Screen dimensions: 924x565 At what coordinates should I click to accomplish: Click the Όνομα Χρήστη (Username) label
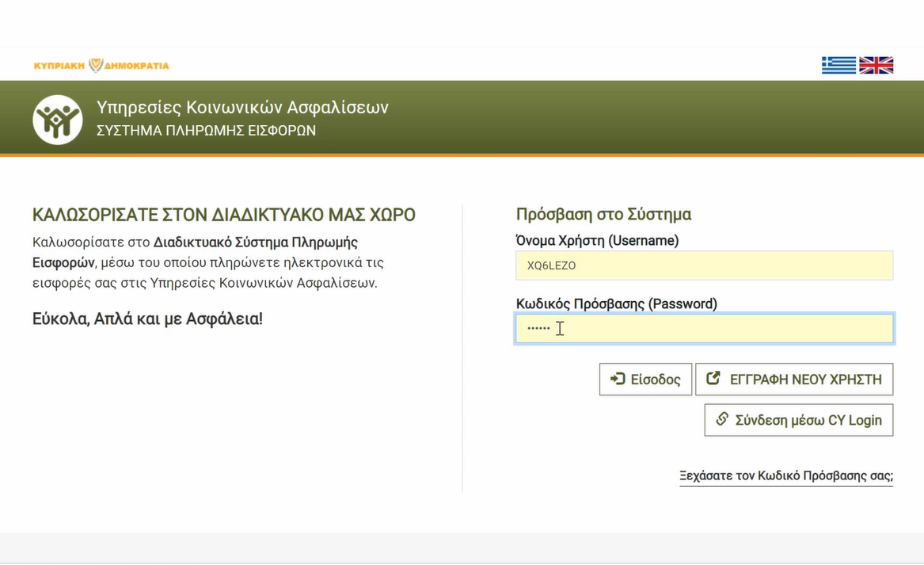[x=596, y=240]
